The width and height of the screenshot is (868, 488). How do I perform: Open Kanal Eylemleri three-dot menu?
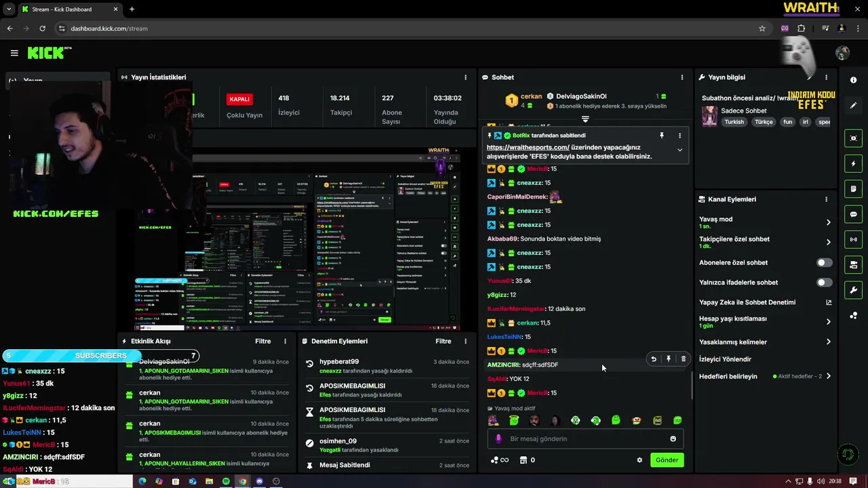pos(826,199)
